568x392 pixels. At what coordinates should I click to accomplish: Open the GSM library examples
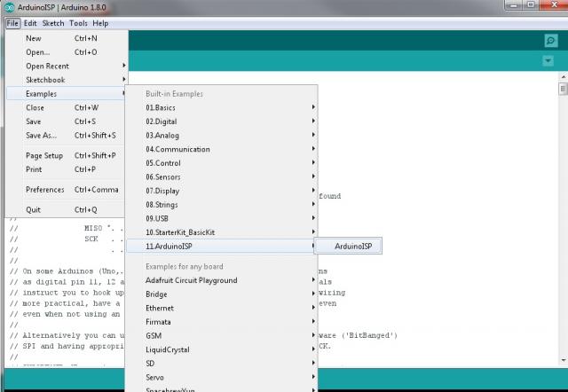(x=221, y=335)
